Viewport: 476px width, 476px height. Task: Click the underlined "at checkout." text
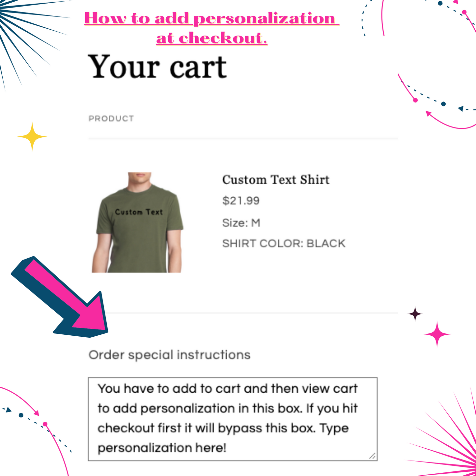tap(211, 38)
